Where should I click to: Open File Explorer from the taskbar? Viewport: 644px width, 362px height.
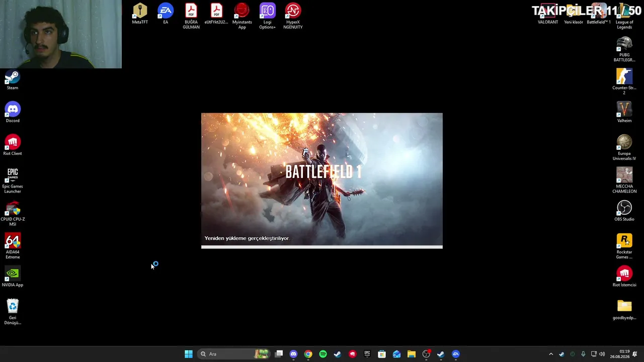[412, 354]
